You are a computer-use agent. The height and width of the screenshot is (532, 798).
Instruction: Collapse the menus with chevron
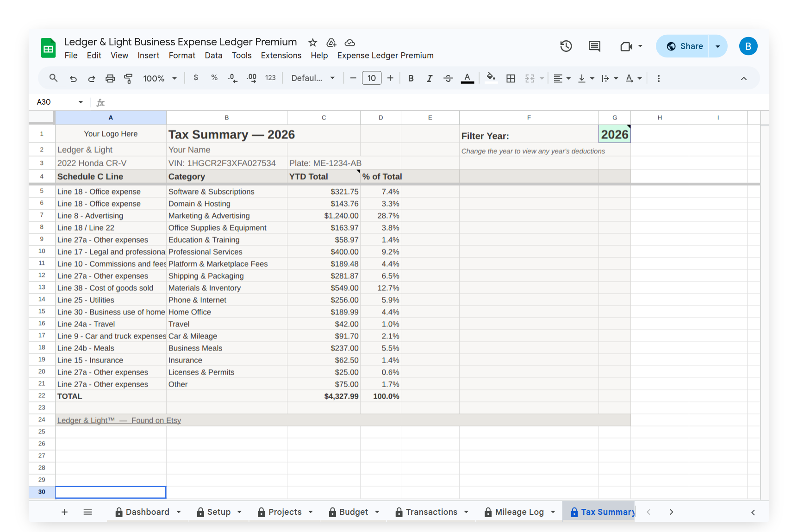(x=744, y=78)
